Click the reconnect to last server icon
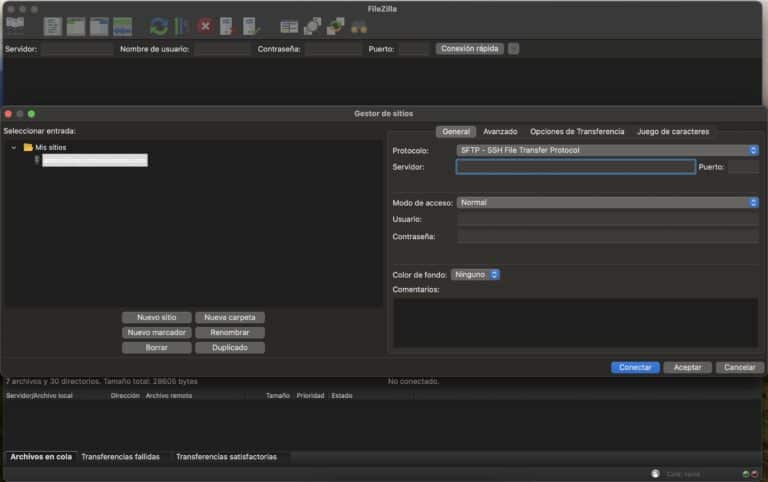 pos(250,26)
